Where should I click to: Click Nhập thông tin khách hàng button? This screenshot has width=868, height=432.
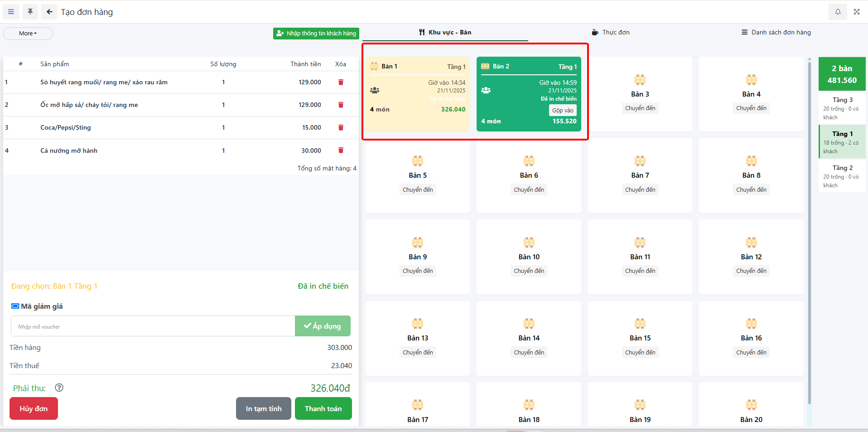click(316, 34)
